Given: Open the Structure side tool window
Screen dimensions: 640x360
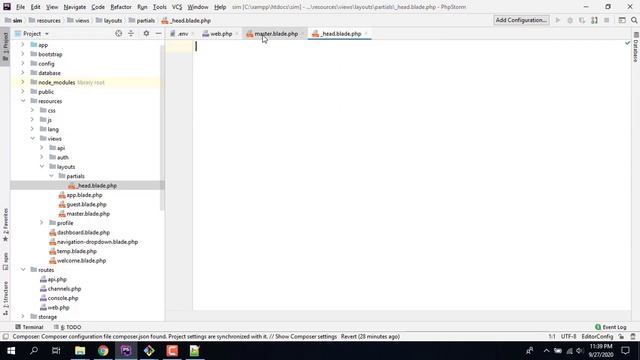Looking at the screenshot, I should coord(5,298).
